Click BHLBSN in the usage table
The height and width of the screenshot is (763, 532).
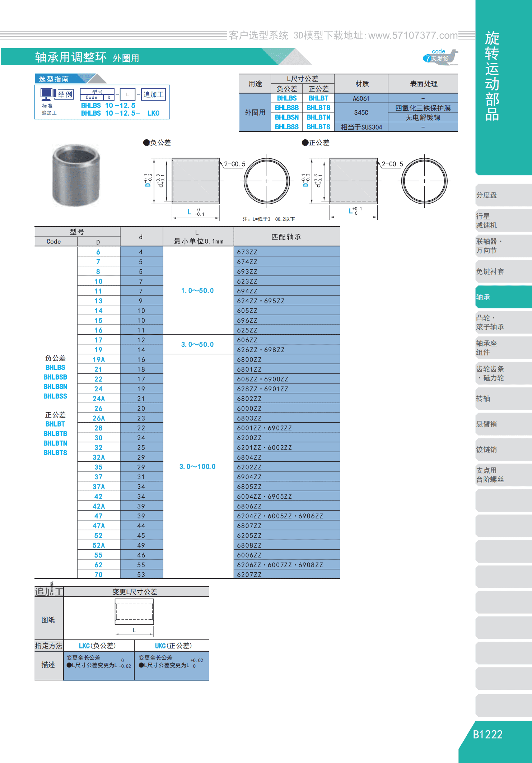click(287, 117)
